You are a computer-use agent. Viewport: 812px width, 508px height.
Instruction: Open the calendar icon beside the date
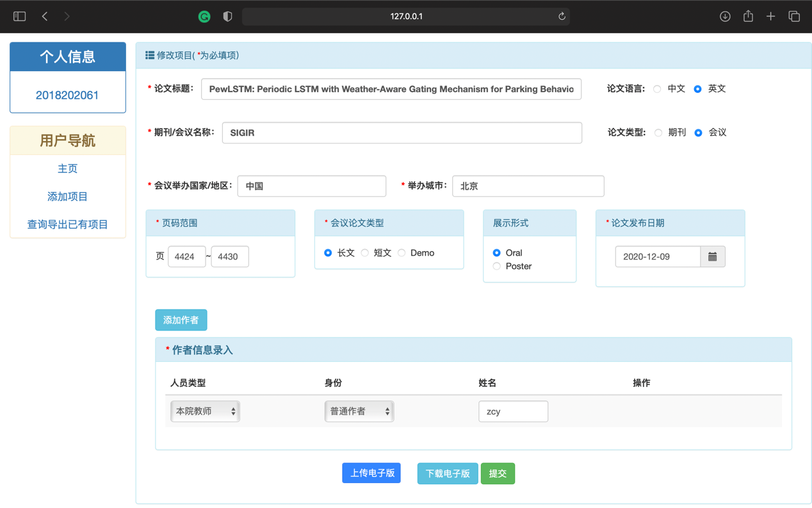pos(713,257)
